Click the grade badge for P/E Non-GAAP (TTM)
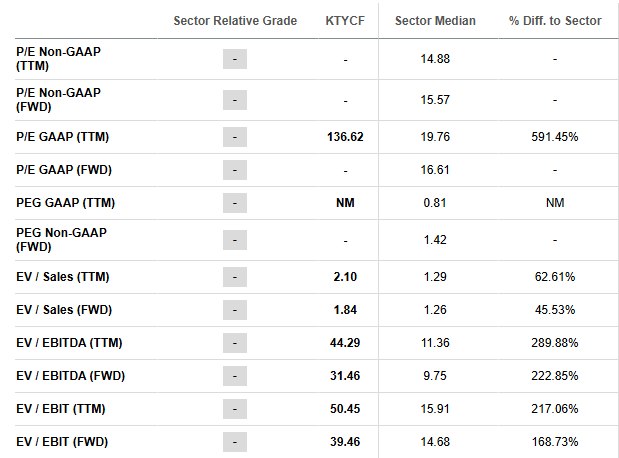Screen dimensions: 619x458 point(235,59)
